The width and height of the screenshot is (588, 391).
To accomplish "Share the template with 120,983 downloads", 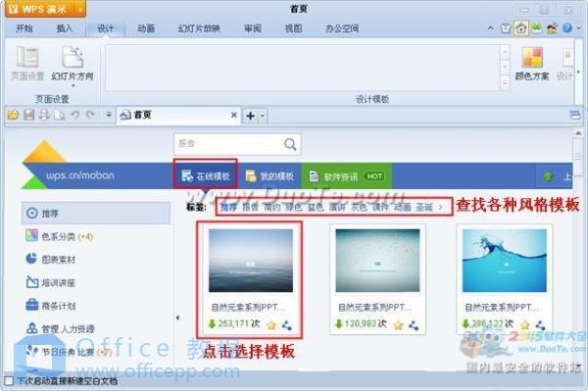I will click(x=414, y=325).
